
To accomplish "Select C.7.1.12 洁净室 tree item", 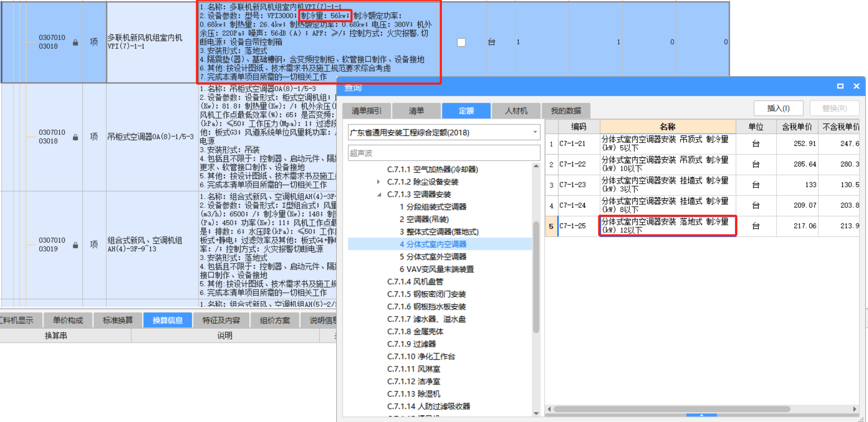I will (x=413, y=381).
